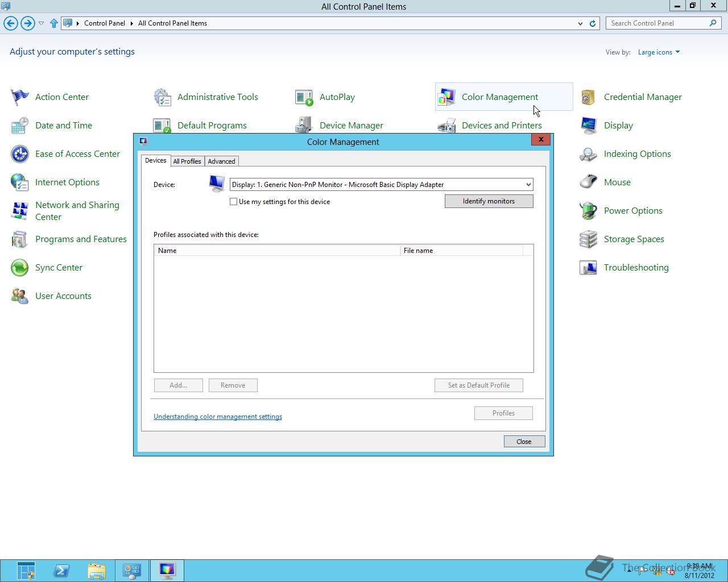The image size is (728, 582).
Task: Click 'All Control Panel Items' breadcrumb segment
Action: 172,23
